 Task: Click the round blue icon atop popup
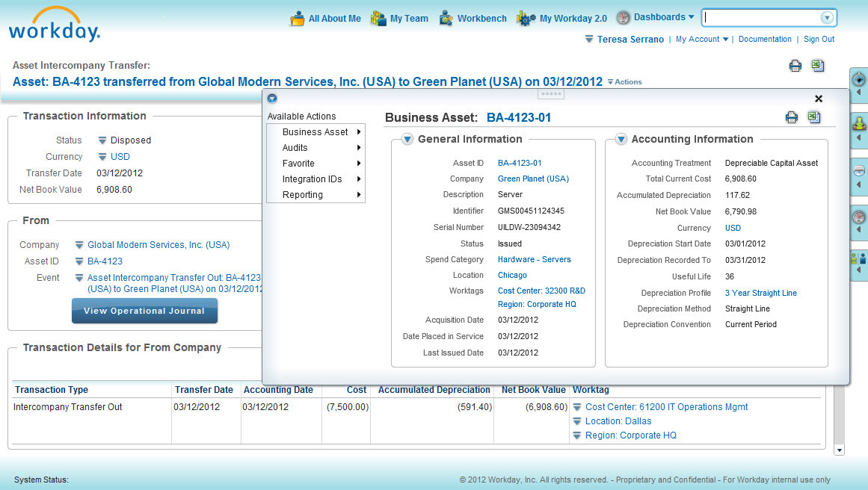tap(272, 99)
